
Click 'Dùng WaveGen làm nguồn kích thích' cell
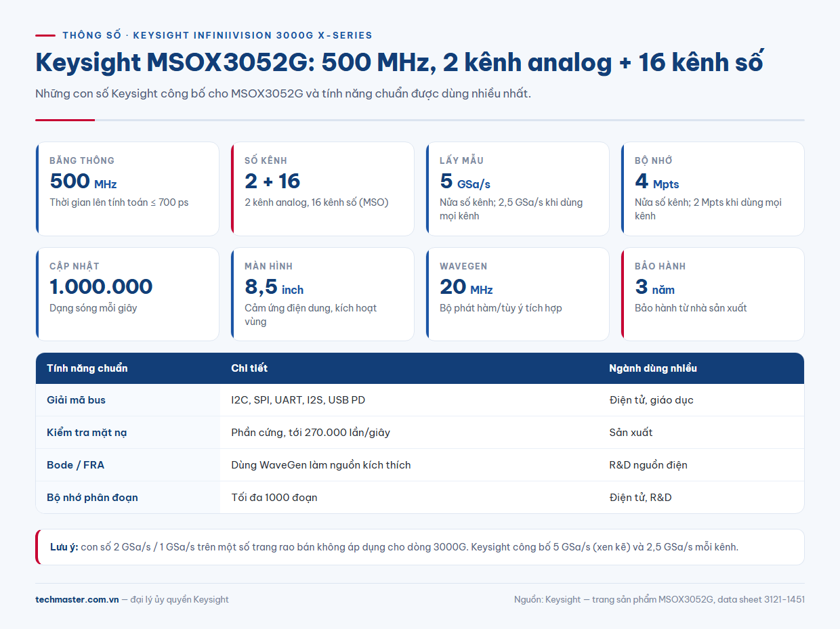321,465
